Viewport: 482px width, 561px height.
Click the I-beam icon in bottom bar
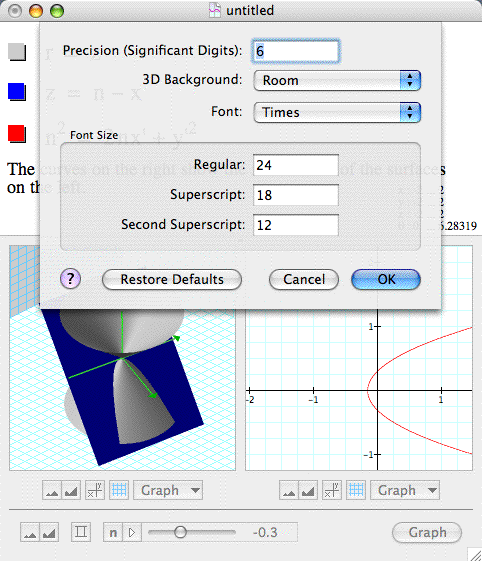[81, 532]
